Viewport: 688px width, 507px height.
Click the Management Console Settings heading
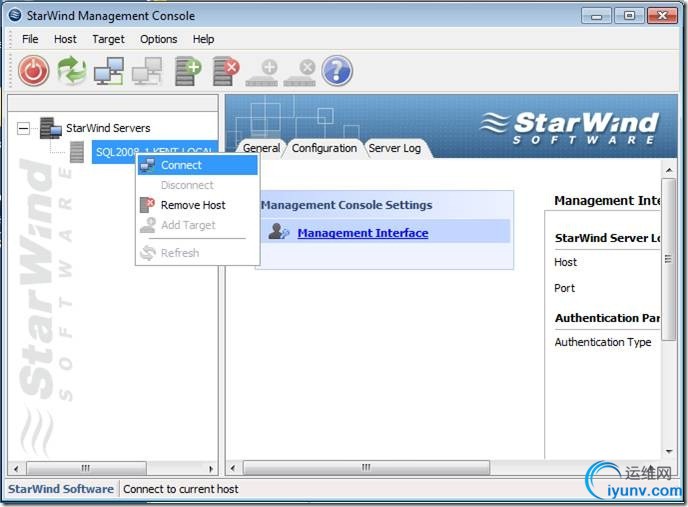pyautogui.click(x=347, y=205)
